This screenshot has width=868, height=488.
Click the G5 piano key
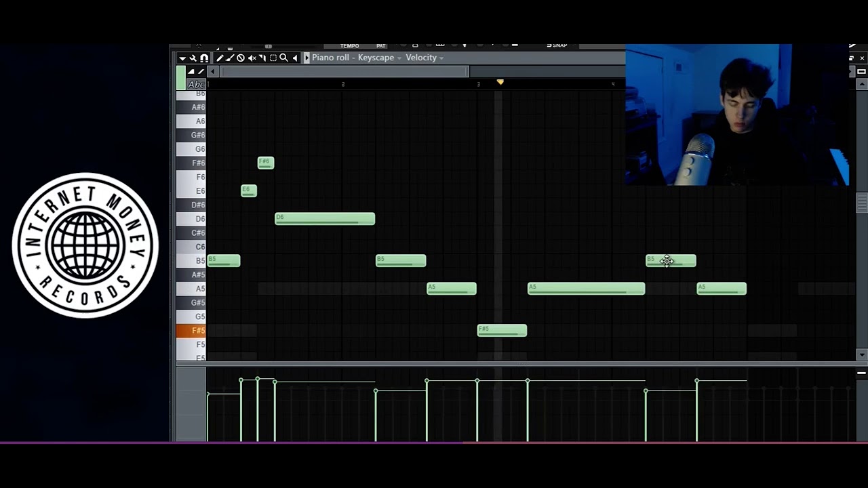191,317
